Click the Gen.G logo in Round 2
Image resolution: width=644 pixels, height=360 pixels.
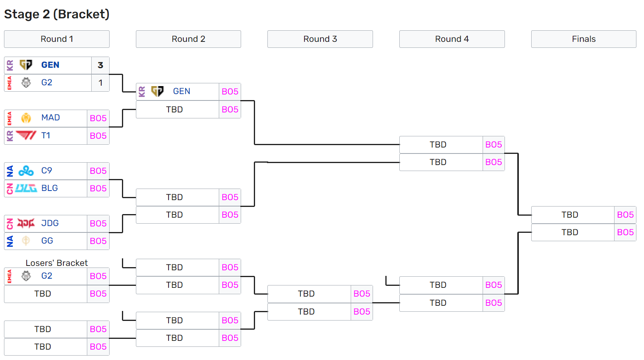tap(157, 92)
